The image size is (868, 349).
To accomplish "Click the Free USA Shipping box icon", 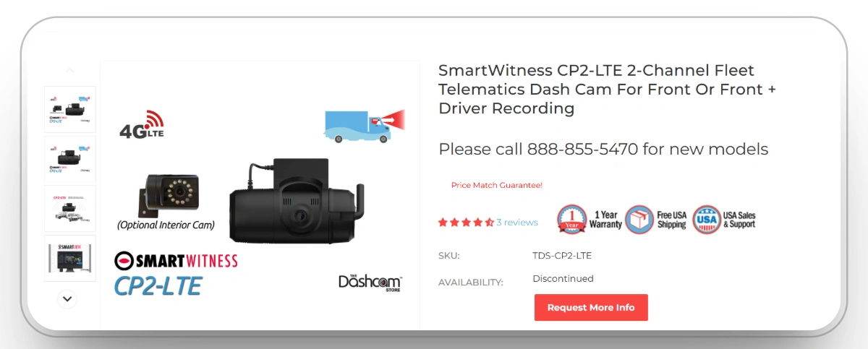I will coord(639,219).
